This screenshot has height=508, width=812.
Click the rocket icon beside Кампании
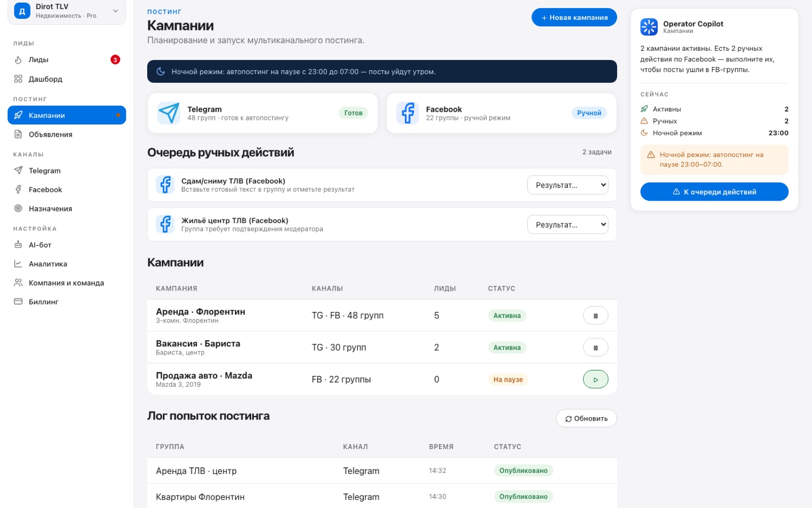(18, 115)
